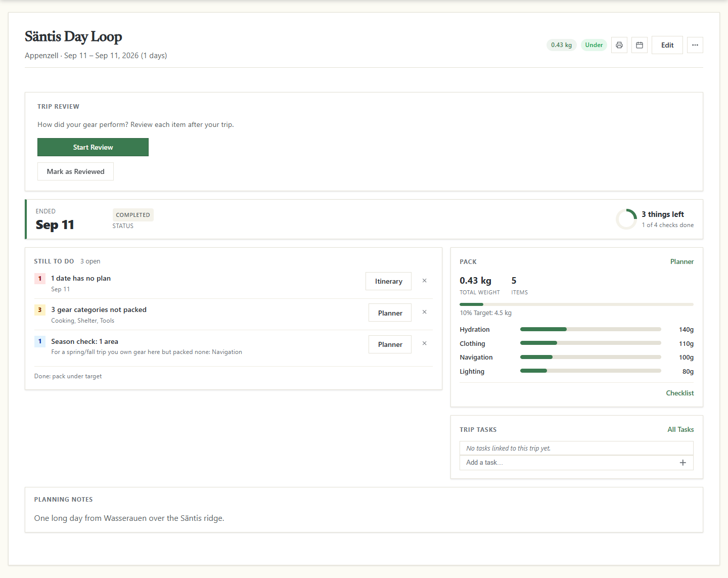Click the '0.43 kg' weight badge in header

pyautogui.click(x=562, y=45)
